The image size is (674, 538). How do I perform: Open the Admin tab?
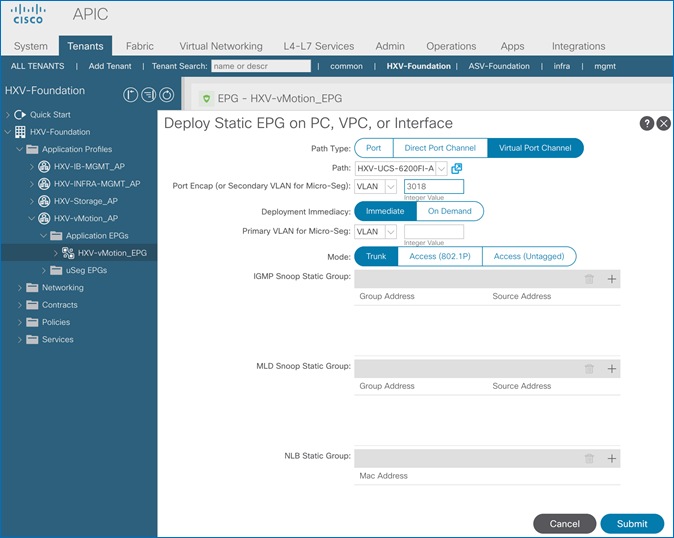point(390,46)
